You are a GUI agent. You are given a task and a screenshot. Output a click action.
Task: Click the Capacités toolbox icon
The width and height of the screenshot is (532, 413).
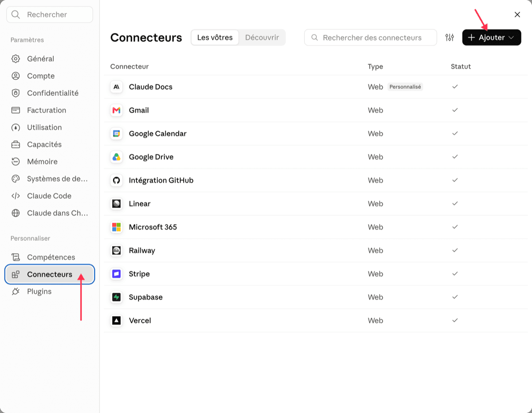tap(16, 145)
